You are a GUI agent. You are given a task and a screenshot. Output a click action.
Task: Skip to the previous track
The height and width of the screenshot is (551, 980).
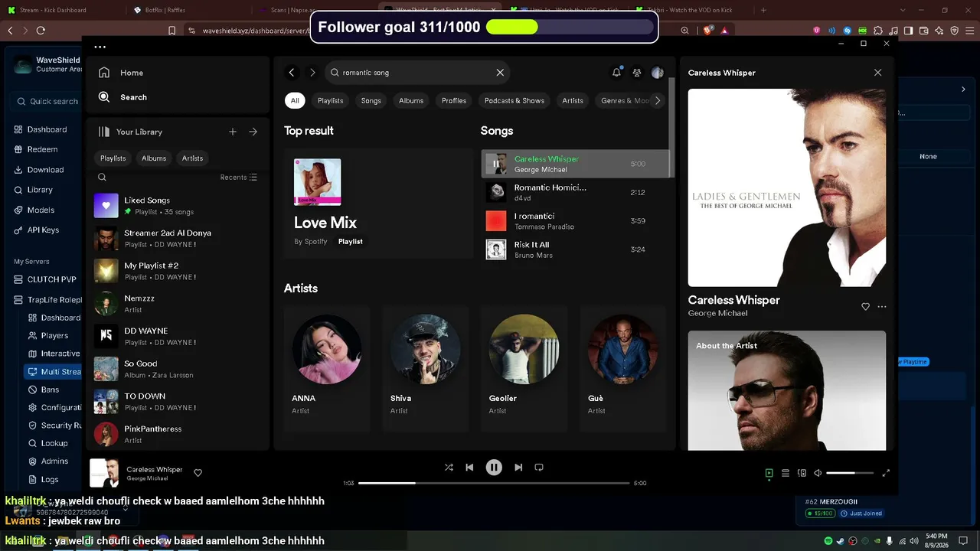[x=469, y=468]
